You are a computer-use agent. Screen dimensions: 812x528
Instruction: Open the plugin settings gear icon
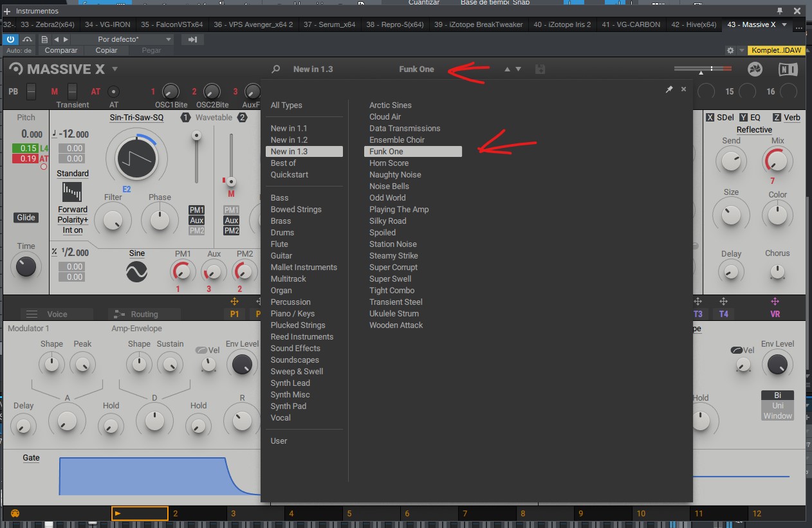point(730,50)
